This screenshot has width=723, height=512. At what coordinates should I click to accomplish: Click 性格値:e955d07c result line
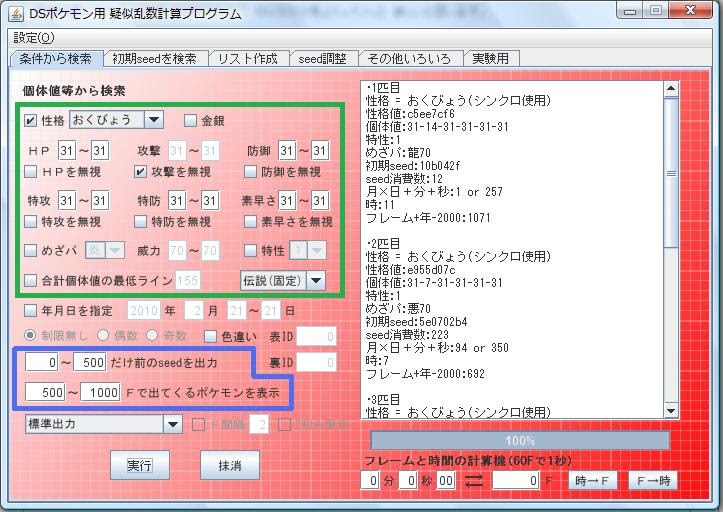coord(410,269)
